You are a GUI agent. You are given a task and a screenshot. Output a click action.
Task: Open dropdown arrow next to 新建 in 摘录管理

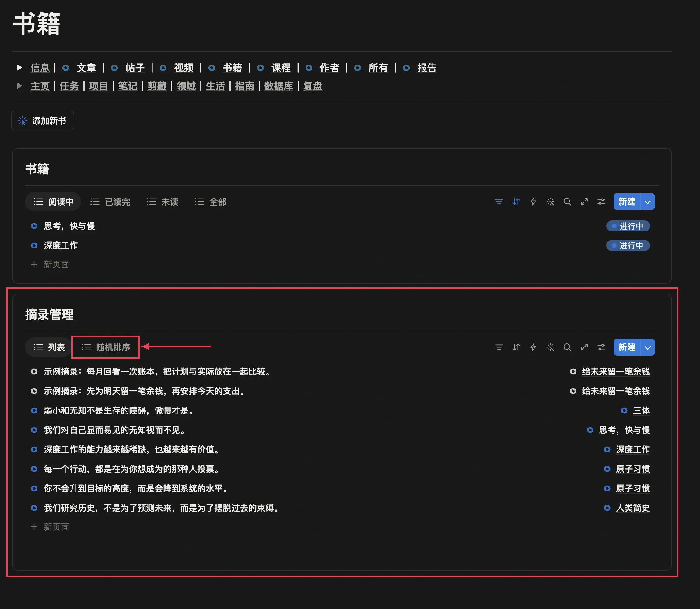648,347
